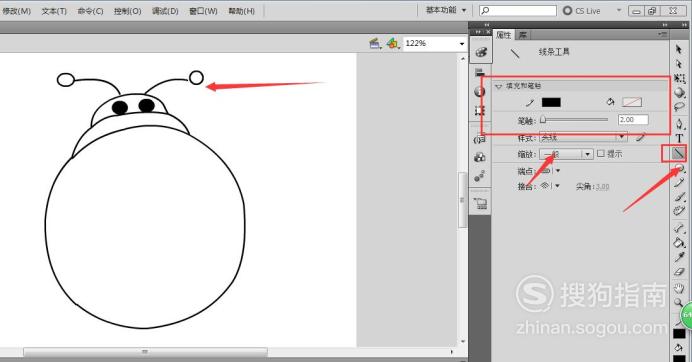Click the stroke width value field 2.00
The image size is (692, 362).
click(x=633, y=120)
